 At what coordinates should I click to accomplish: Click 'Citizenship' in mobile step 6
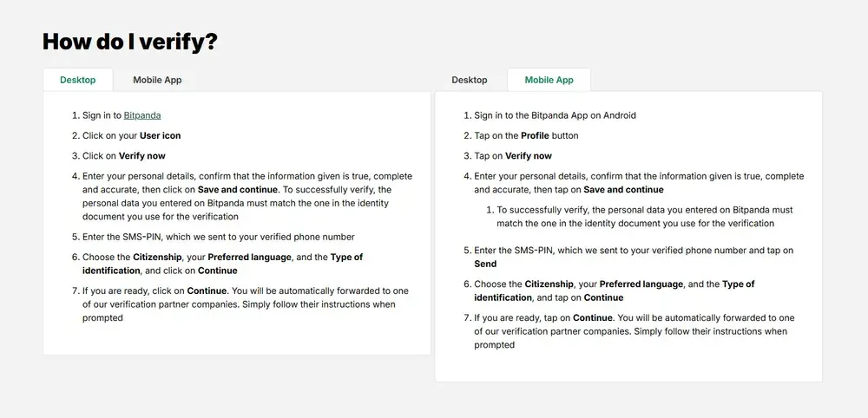[551, 284]
